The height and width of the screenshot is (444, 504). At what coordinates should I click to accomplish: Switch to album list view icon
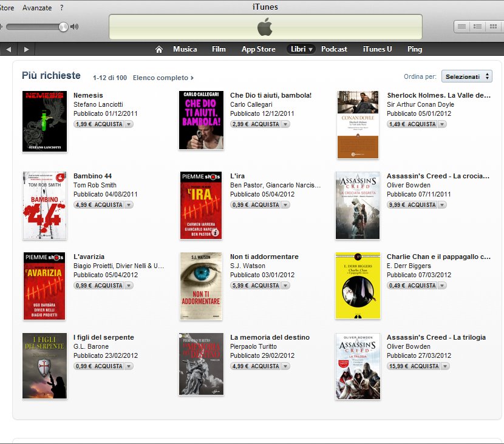[478, 27]
